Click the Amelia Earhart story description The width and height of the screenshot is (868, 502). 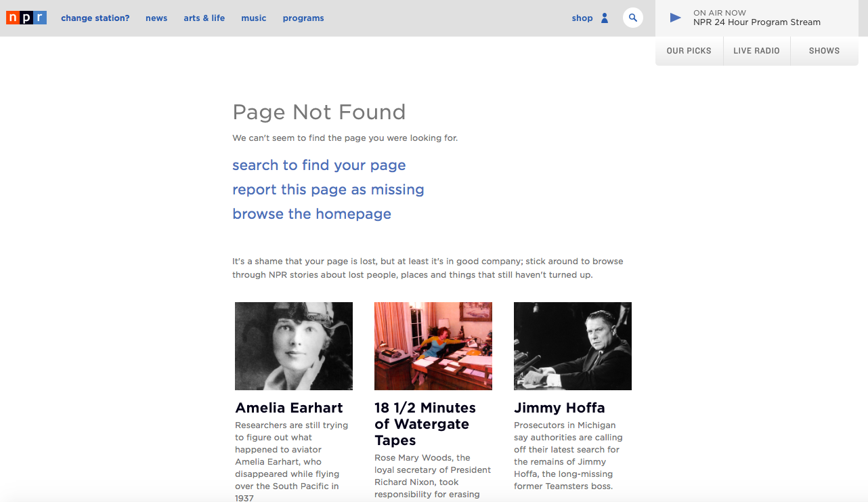tap(292, 462)
